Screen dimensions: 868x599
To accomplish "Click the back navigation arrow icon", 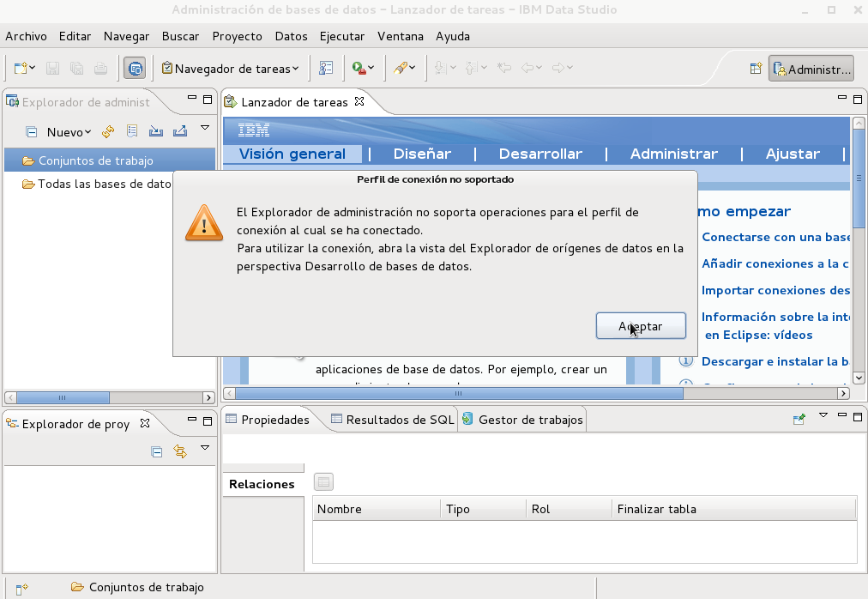I will click(x=527, y=68).
